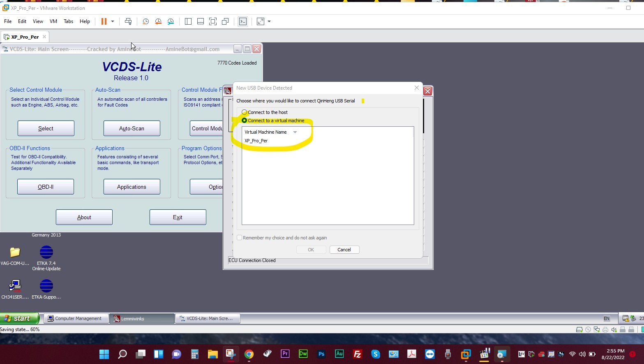Switch to Unity mode icon

pyautogui.click(x=225, y=21)
